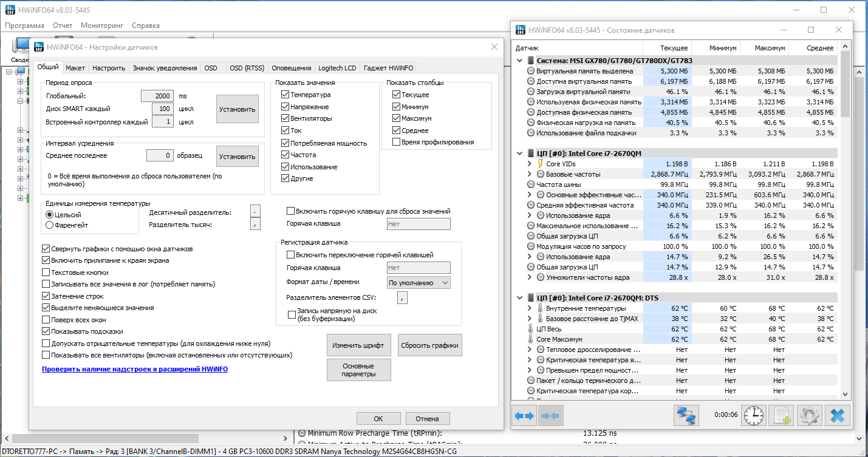
Task: Click the sensor window vertical scrollbar
Action: coord(846,228)
